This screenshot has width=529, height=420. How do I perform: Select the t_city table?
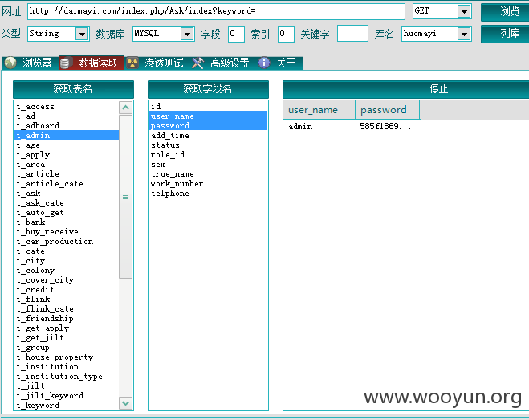(67, 261)
